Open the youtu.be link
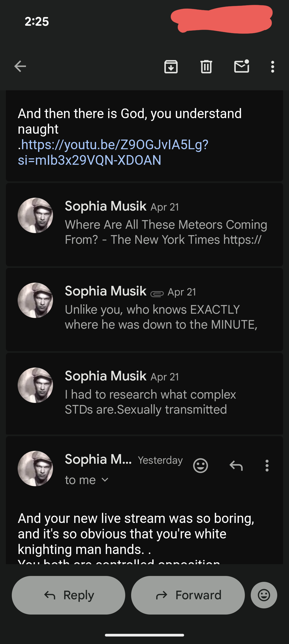 [113, 152]
